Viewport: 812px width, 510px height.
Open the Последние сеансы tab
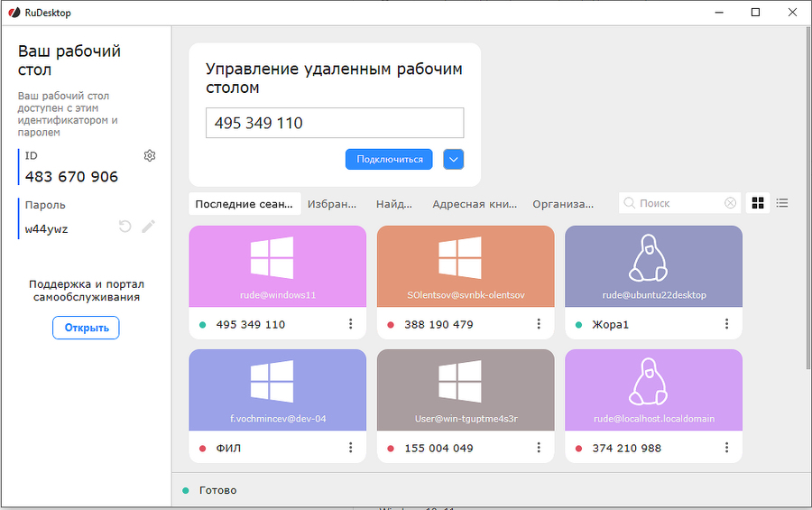(245, 204)
